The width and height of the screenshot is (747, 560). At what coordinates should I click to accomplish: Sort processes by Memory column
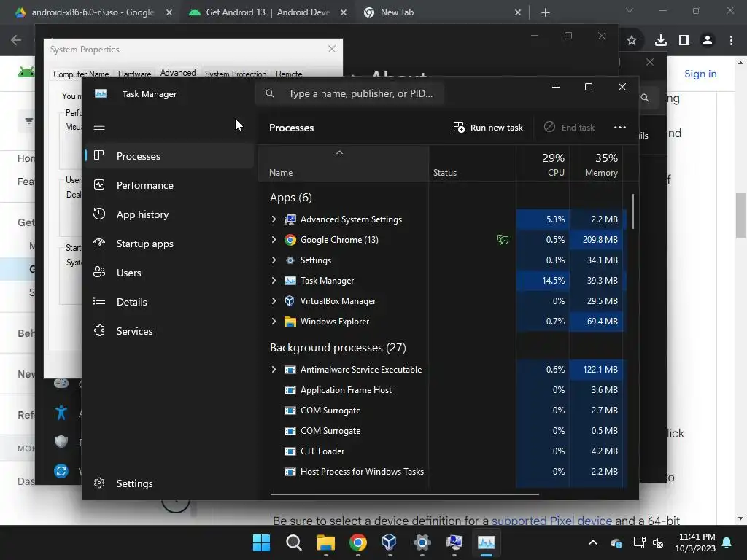(596, 164)
